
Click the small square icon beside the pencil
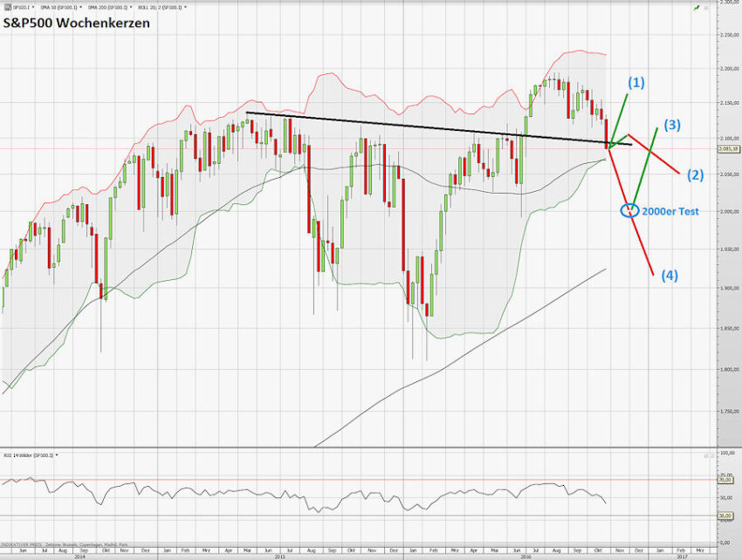coord(707,7)
